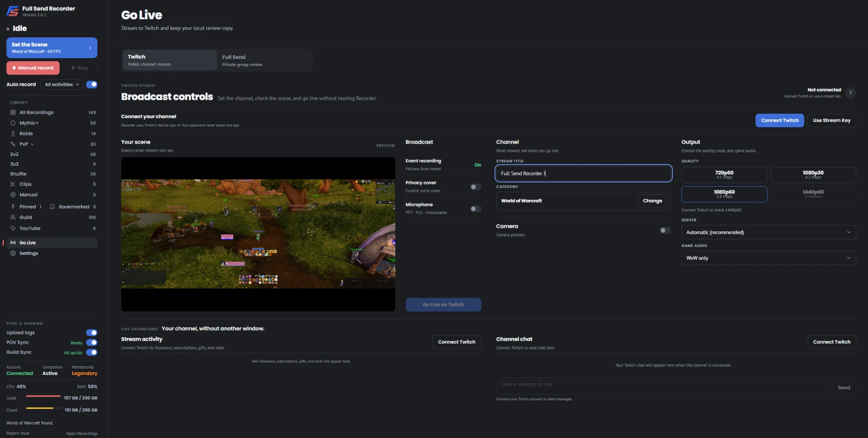Click the blue Connect Twitch button
The height and width of the screenshot is (438, 868).
(779, 120)
